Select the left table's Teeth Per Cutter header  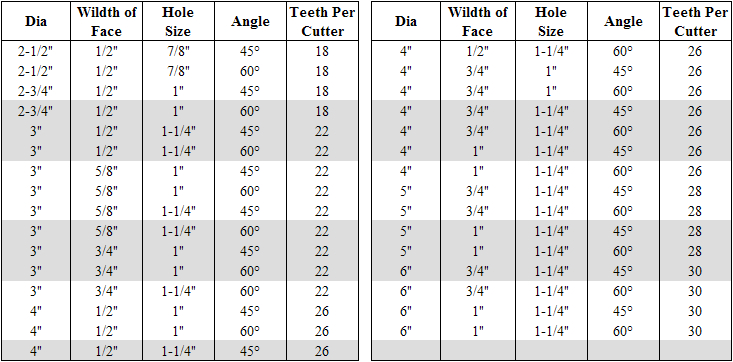pos(323,22)
